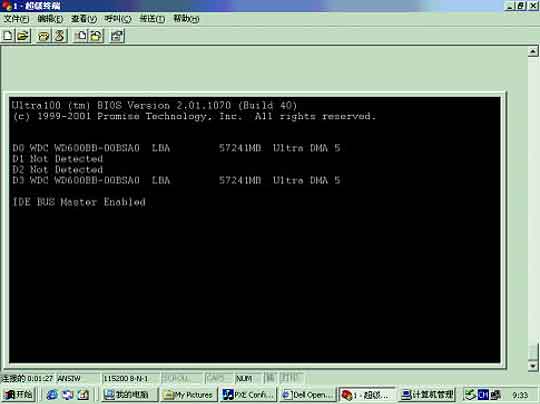Click the scrollbar up arrow
The height and width of the screenshot is (404, 540).
(x=533, y=52)
